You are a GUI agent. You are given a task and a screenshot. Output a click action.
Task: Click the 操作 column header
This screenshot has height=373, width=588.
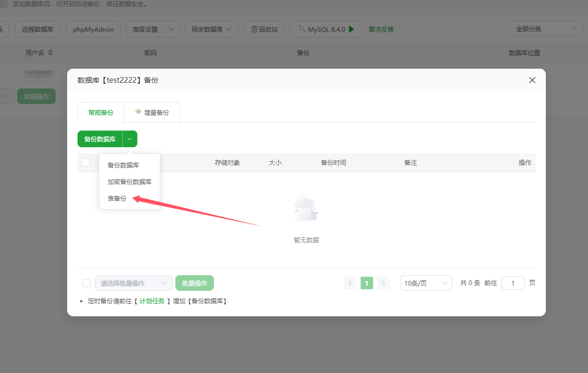tap(525, 163)
